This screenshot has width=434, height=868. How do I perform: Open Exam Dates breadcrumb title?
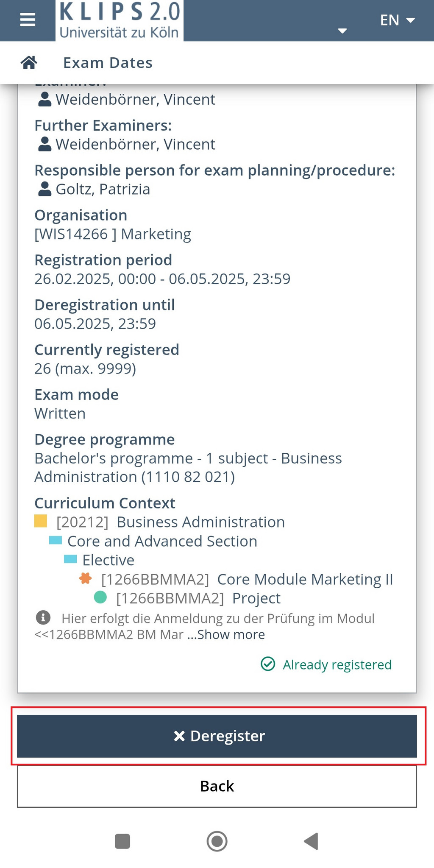click(x=108, y=63)
